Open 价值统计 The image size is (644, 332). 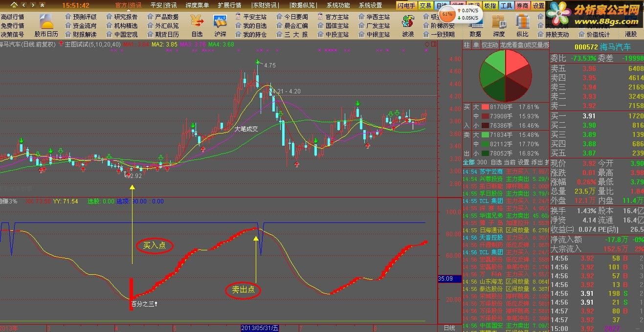[x=594, y=34]
